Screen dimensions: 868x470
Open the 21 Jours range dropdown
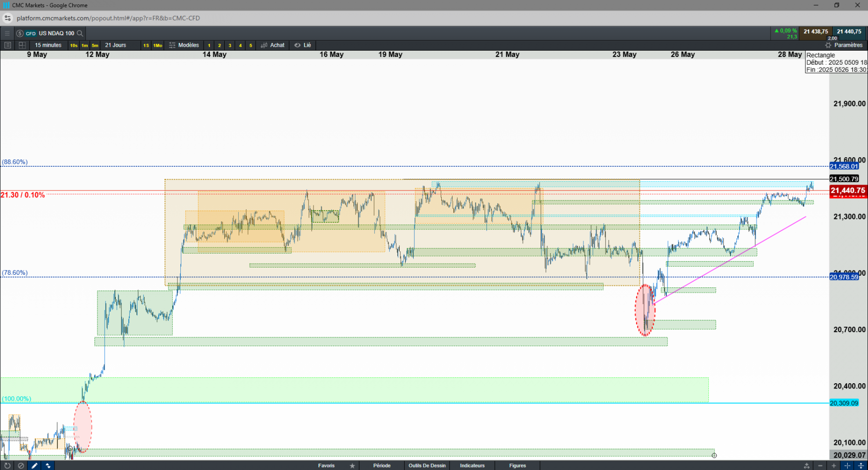[x=116, y=45]
